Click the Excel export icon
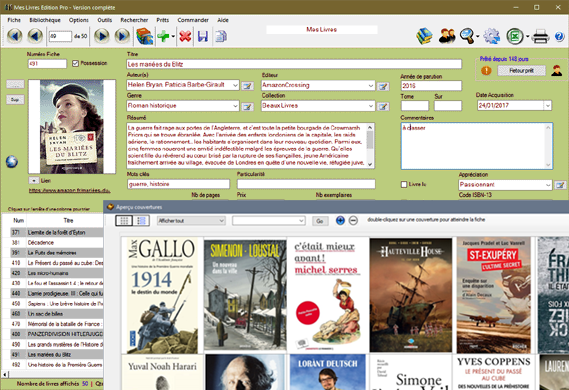569x390 pixels. pos(515,36)
